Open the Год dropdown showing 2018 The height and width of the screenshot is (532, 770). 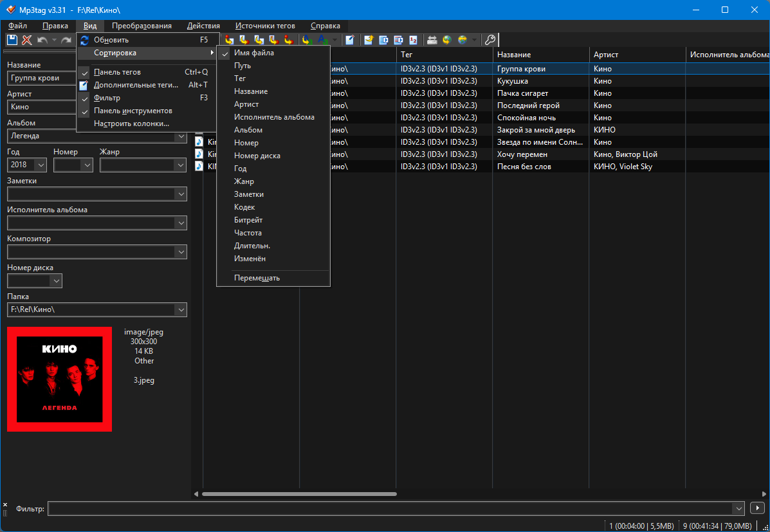pyautogui.click(x=41, y=165)
